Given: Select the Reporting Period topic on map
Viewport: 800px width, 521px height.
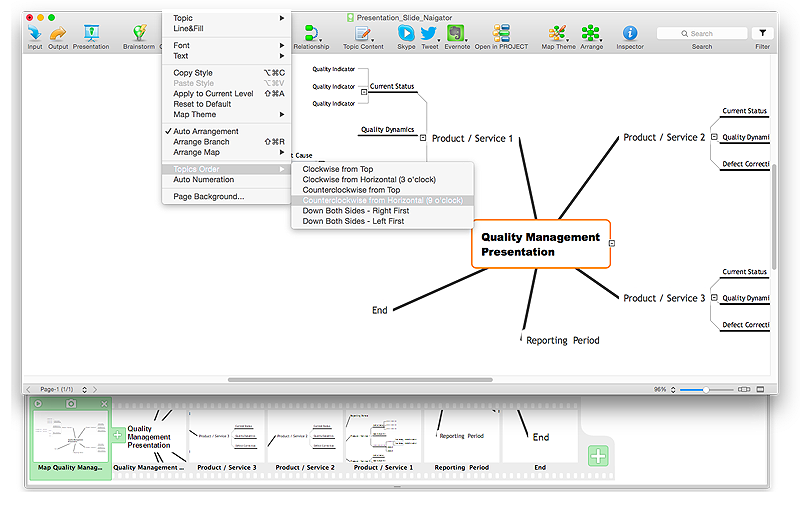Looking at the screenshot, I should click(x=562, y=340).
